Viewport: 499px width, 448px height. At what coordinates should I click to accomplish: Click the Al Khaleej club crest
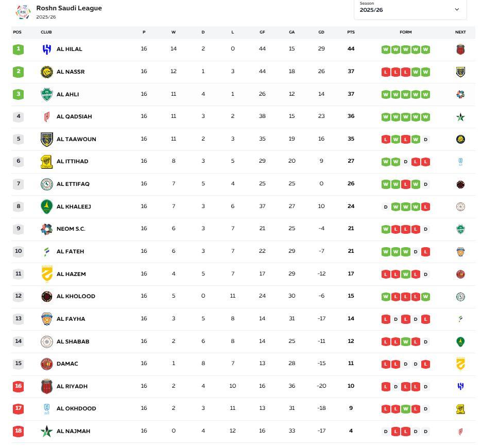(x=45, y=206)
